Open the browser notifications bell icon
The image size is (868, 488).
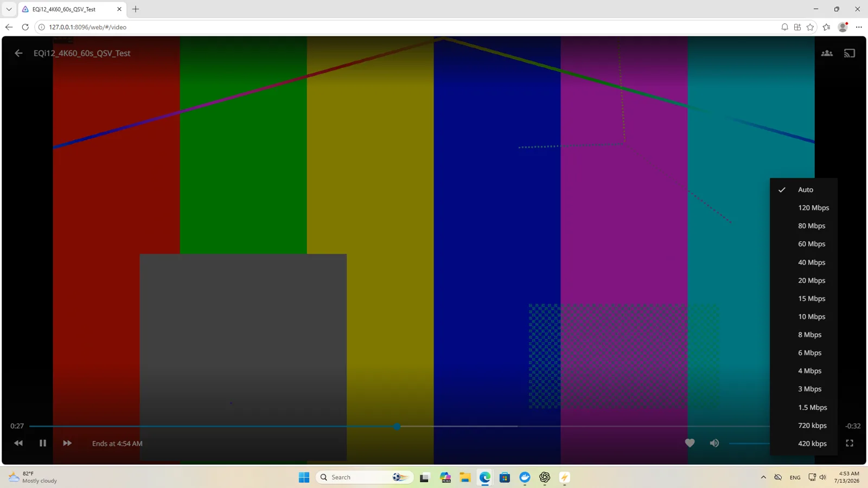(x=784, y=27)
